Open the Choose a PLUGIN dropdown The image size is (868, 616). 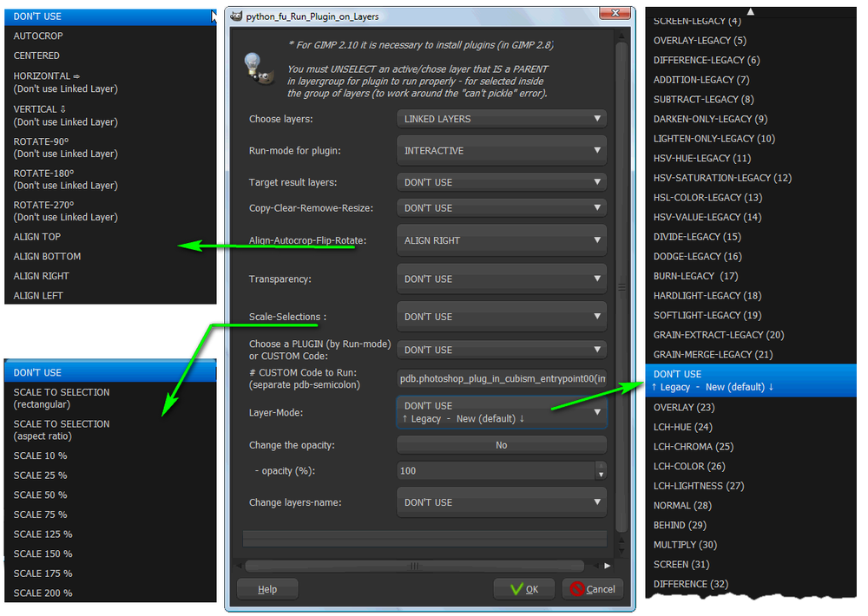[502, 350]
